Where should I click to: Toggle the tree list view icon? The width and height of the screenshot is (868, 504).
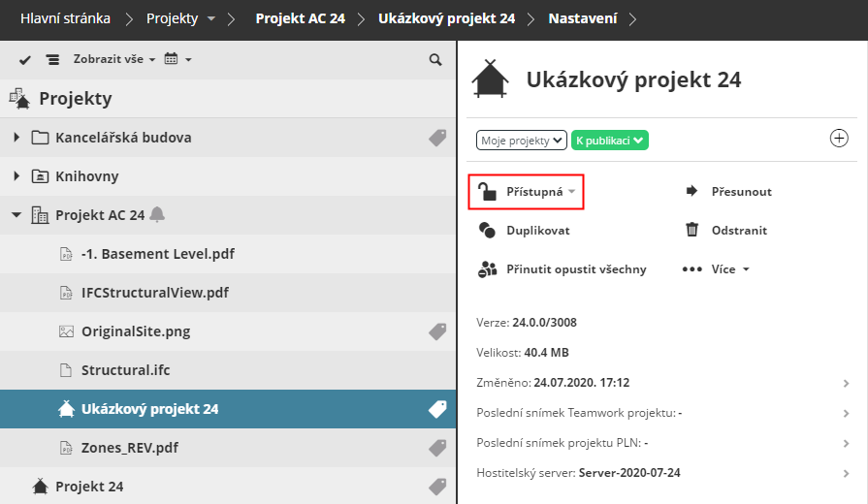(52, 60)
